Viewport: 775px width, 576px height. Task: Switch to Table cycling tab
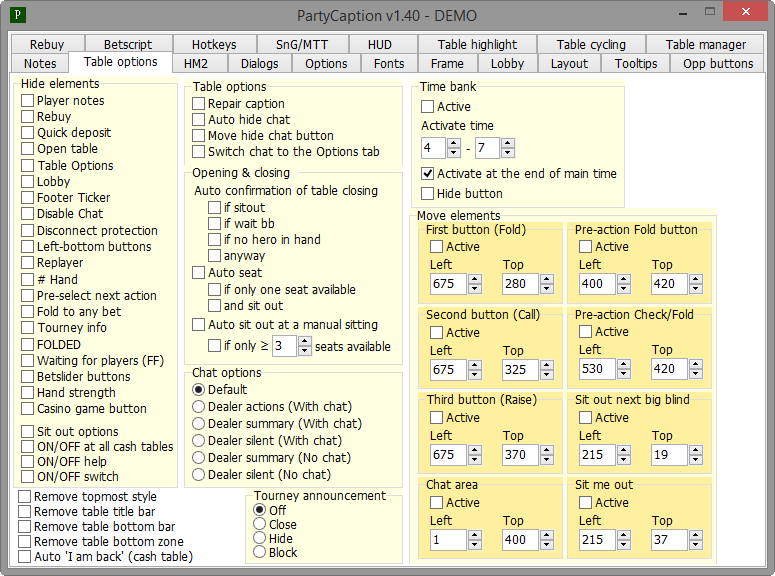[591, 44]
